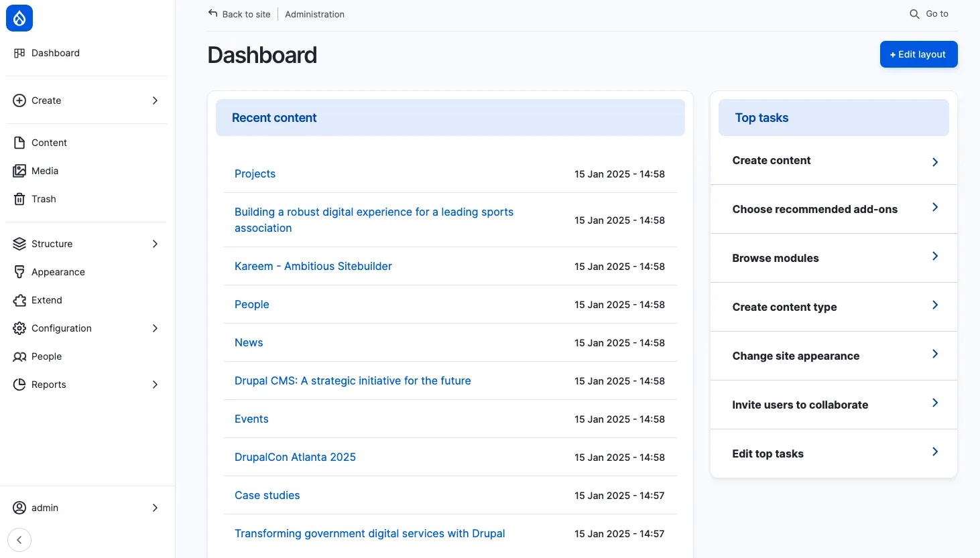
Task: Select Choose recommended add-ons task
Action: click(x=814, y=209)
